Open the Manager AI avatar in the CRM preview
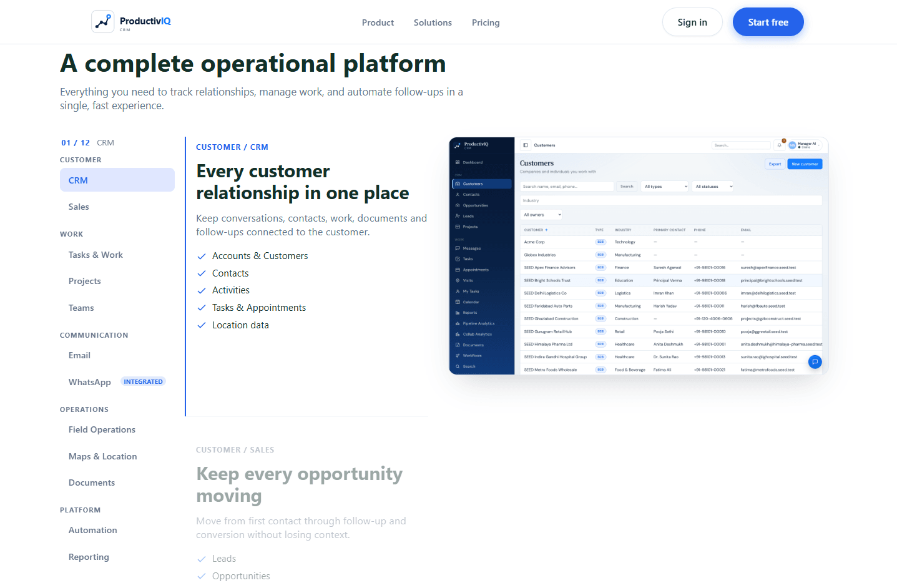Image resolution: width=897 pixels, height=588 pixels. tap(792, 145)
